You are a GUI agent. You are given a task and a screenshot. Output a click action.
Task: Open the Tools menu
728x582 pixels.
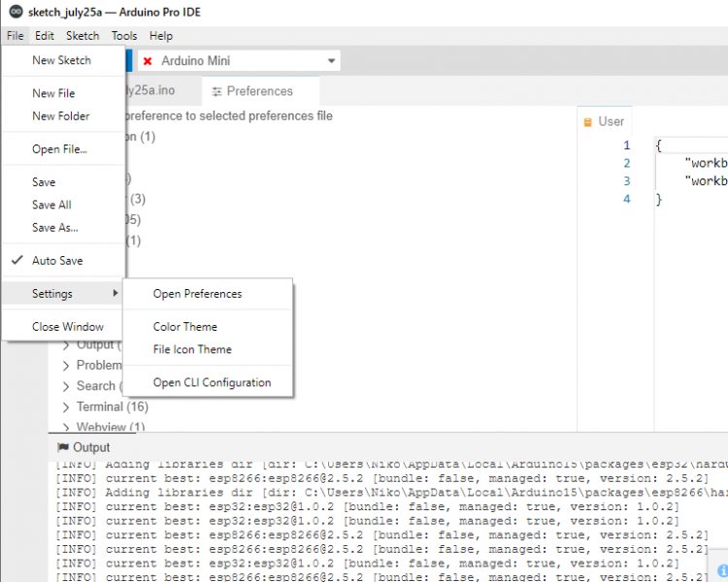click(124, 36)
